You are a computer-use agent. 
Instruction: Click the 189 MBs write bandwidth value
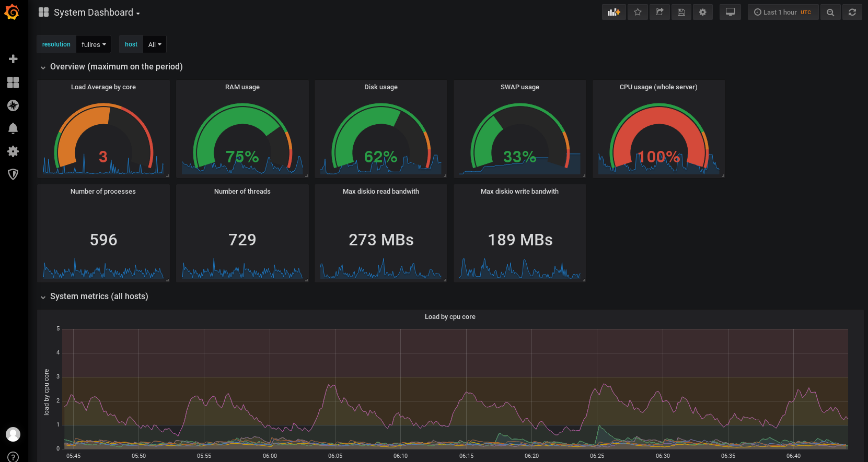pos(520,240)
